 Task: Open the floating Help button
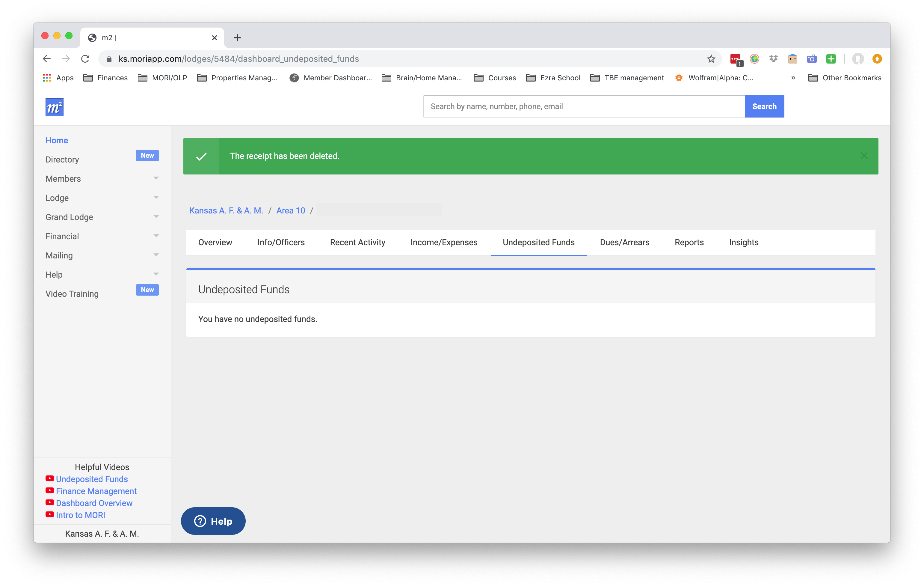pos(213,521)
